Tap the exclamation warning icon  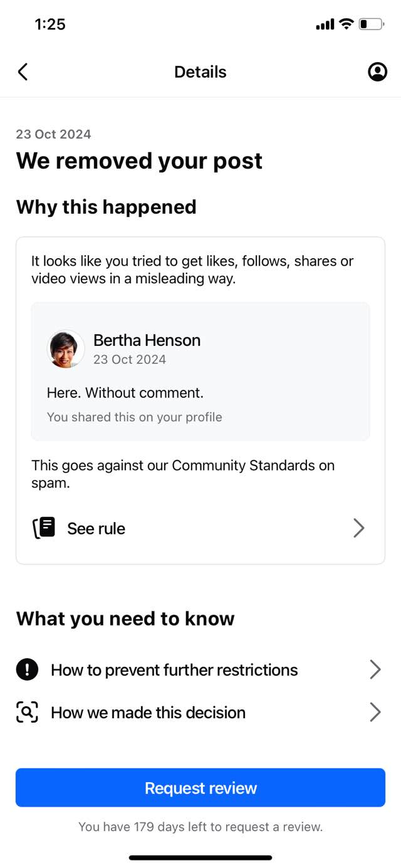[x=27, y=670]
